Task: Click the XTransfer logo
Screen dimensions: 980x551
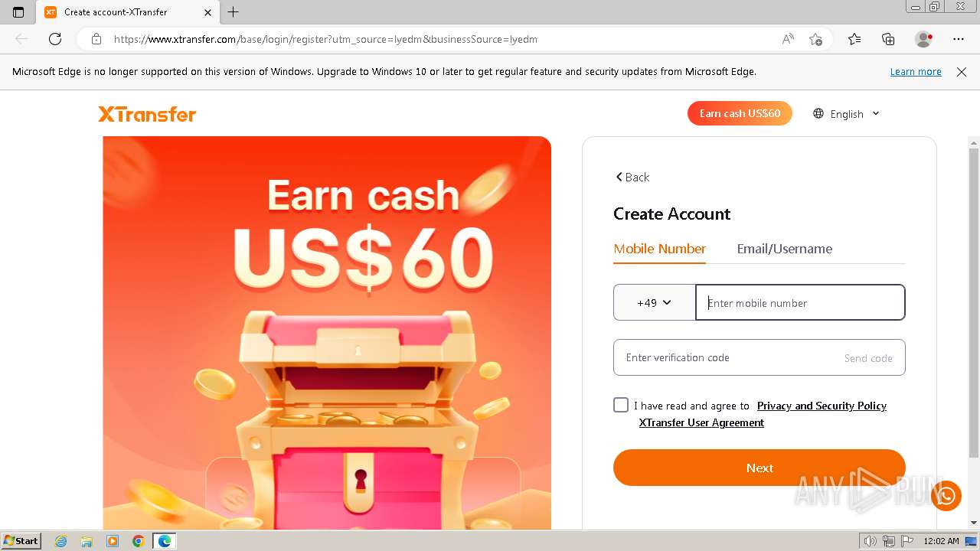Action: [x=147, y=114]
